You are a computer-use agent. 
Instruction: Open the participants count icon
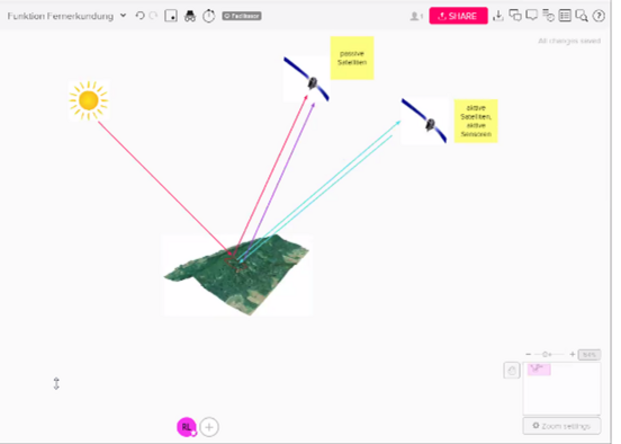point(417,16)
